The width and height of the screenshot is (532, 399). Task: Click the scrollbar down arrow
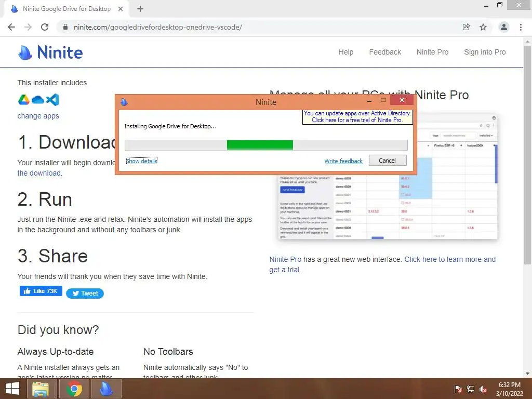(x=528, y=374)
